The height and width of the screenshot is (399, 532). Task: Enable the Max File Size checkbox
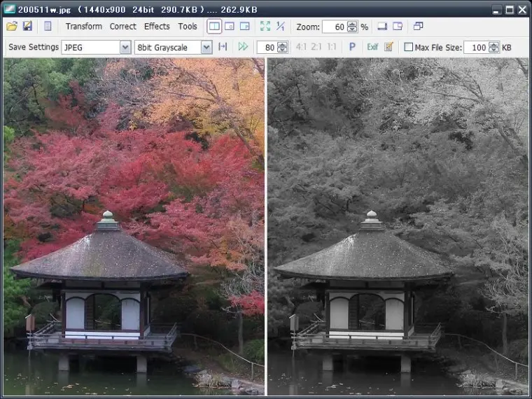409,47
